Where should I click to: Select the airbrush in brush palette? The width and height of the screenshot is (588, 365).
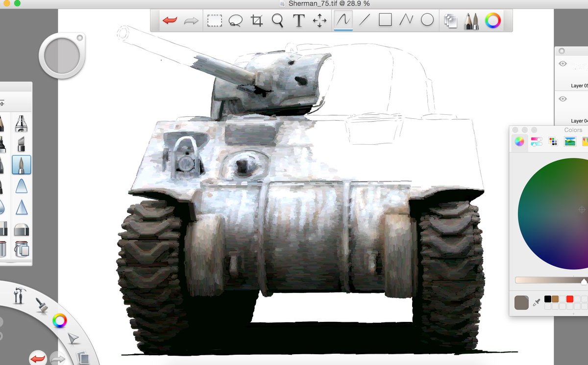(x=21, y=123)
